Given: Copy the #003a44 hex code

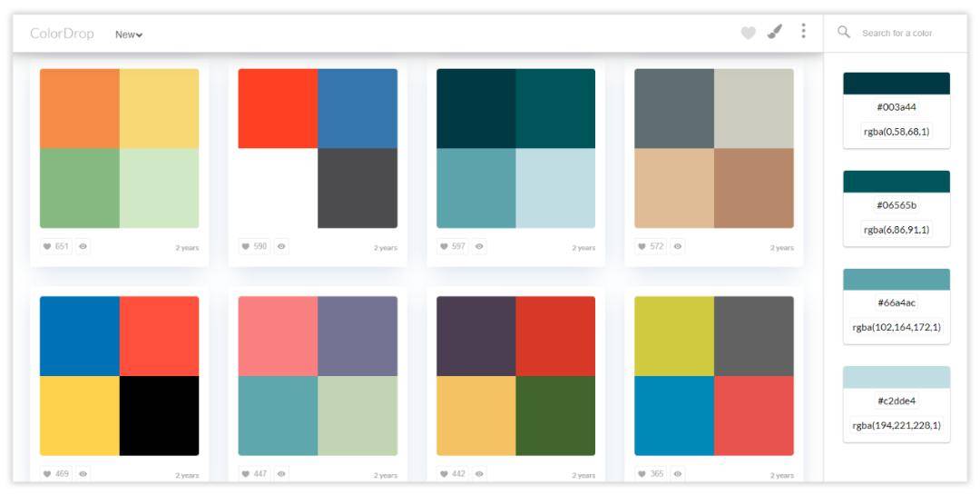Looking at the screenshot, I should coord(897,107).
